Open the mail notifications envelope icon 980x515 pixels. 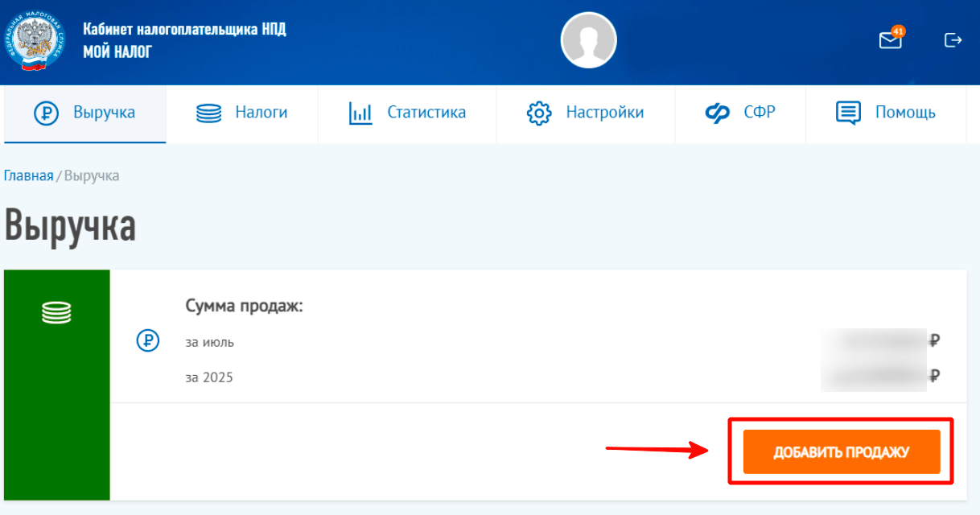click(890, 40)
